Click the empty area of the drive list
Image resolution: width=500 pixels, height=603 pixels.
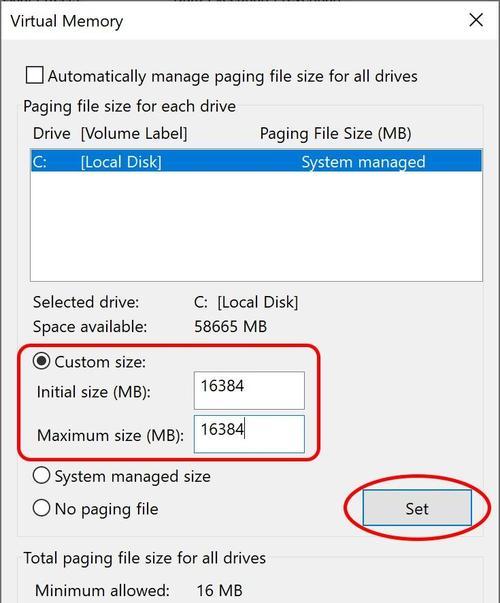coord(256,226)
